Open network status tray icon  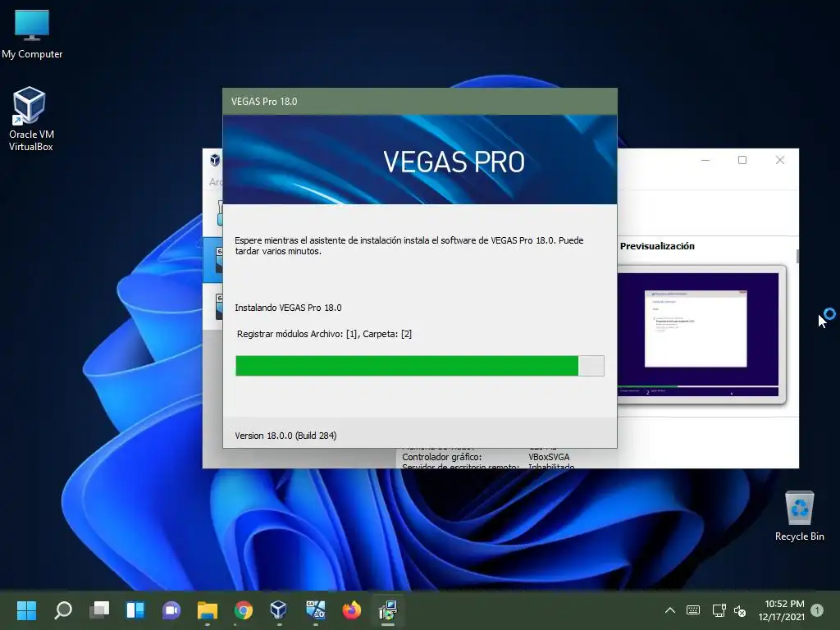pos(719,610)
